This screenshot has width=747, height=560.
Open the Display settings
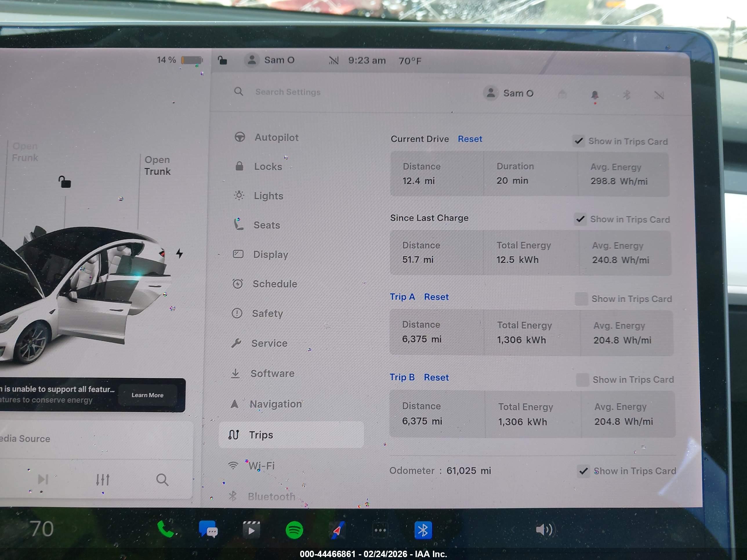pyautogui.click(x=260, y=254)
